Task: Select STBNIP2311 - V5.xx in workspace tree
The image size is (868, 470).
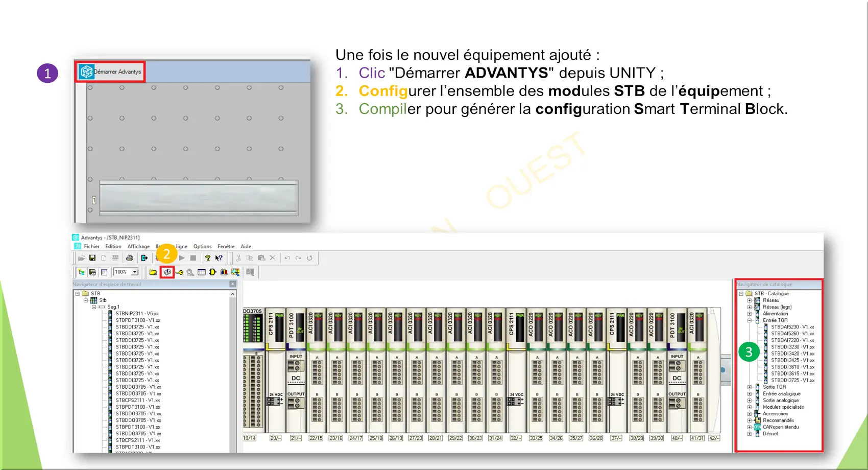Action: pyautogui.click(x=137, y=314)
